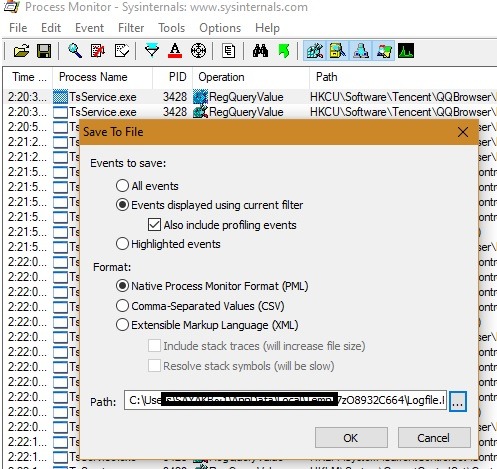Select Events displayed using current filter

pos(122,205)
